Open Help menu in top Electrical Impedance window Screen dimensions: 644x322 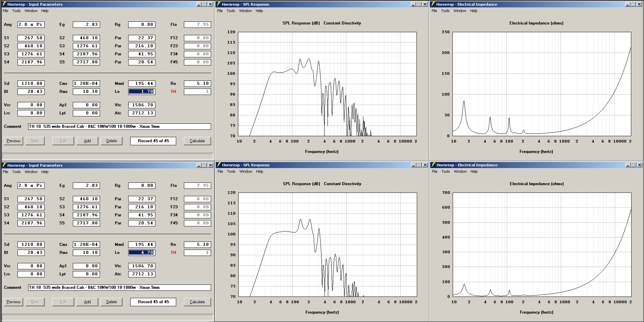(474, 11)
